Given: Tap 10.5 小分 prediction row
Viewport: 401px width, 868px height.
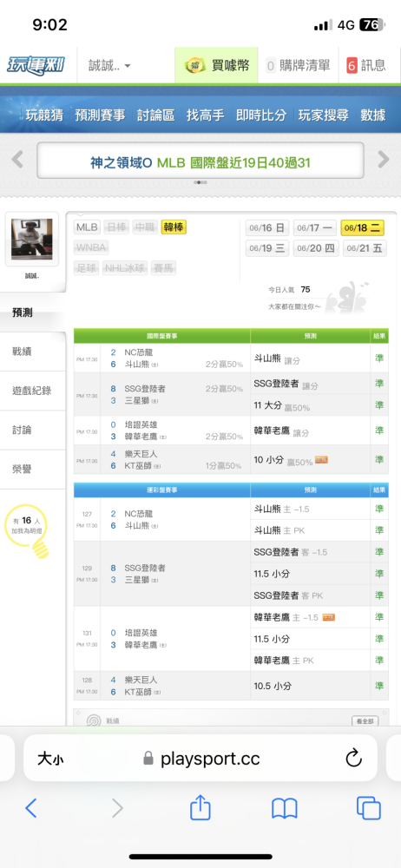Looking at the screenshot, I should [x=310, y=686].
